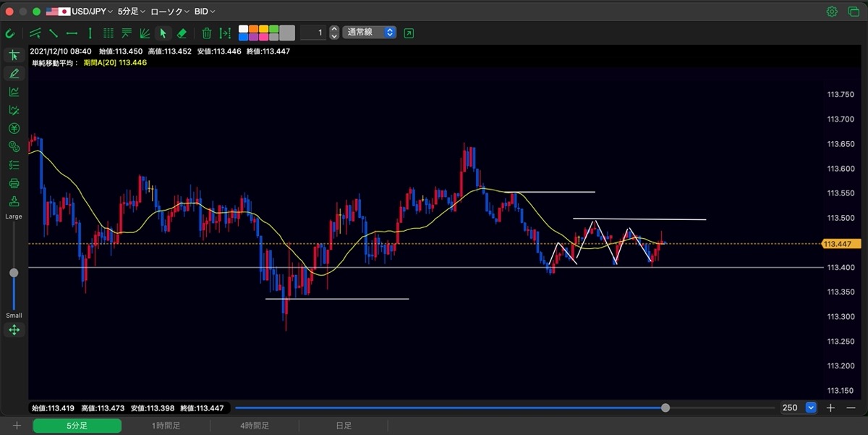Click the yen currency sidebar icon
Image resolution: width=868 pixels, height=435 pixels.
(14, 128)
